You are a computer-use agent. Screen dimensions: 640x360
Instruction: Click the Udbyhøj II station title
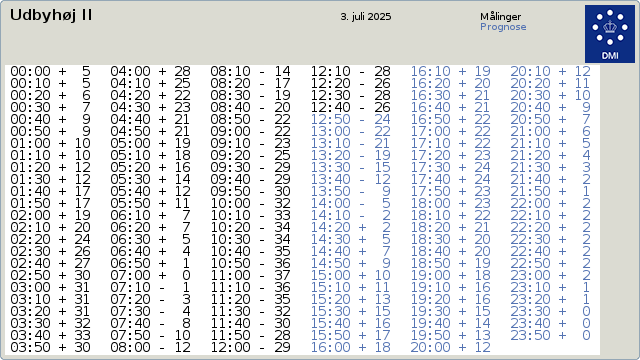point(51,16)
